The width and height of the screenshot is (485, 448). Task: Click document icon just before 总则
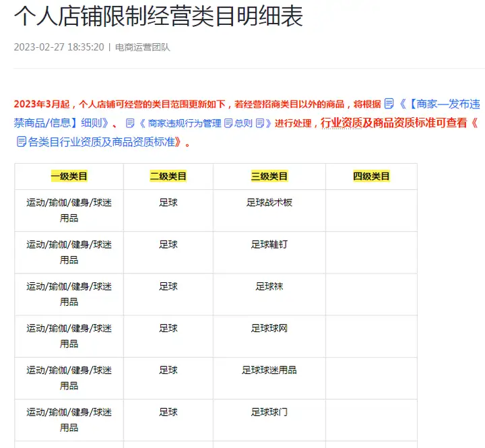(228, 123)
